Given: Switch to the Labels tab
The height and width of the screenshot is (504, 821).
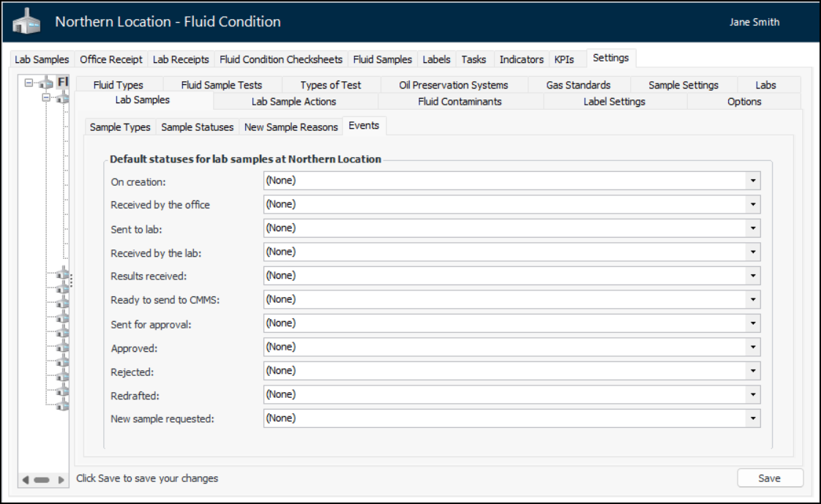Looking at the screenshot, I should coord(436,59).
